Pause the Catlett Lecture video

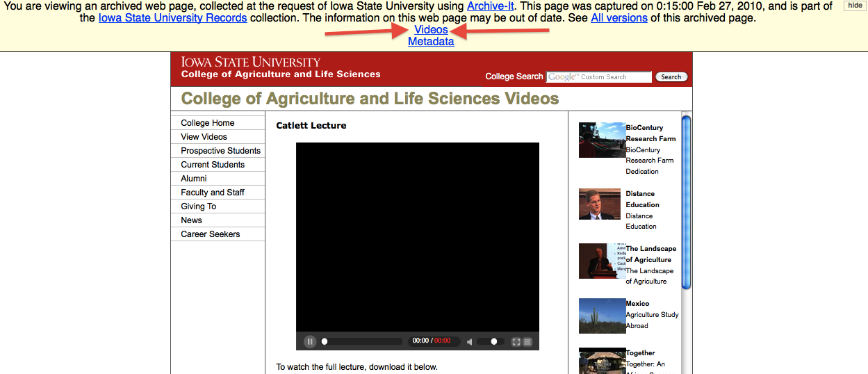coord(311,341)
